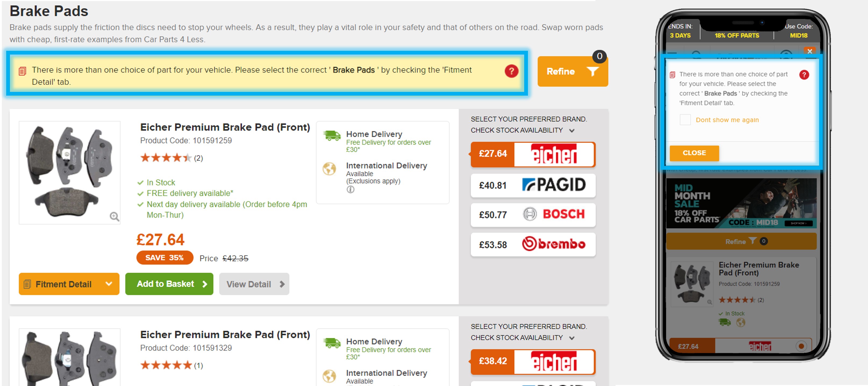Tick the 'Dont show me again' checkbox
This screenshot has height=386, width=868.
click(685, 120)
